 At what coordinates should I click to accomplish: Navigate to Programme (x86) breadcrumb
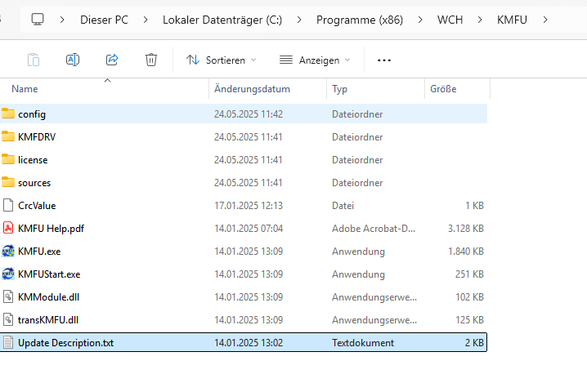coord(360,20)
